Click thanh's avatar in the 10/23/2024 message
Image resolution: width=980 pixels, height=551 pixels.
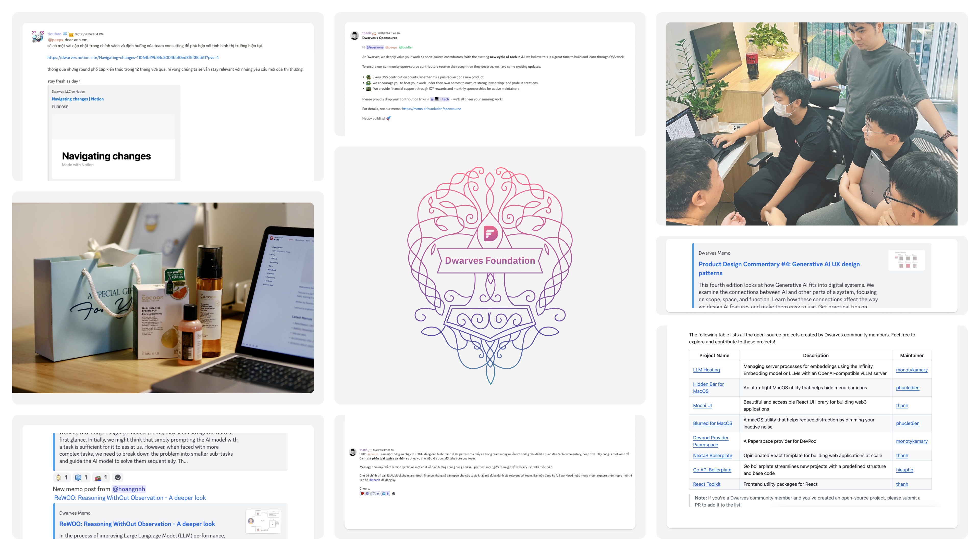pyautogui.click(x=353, y=452)
